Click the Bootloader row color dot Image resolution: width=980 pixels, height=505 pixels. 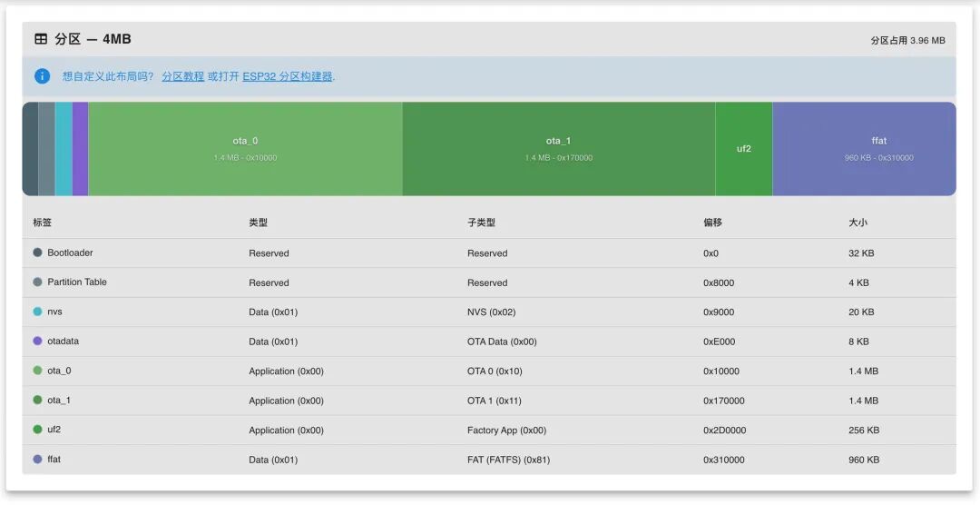(37, 252)
